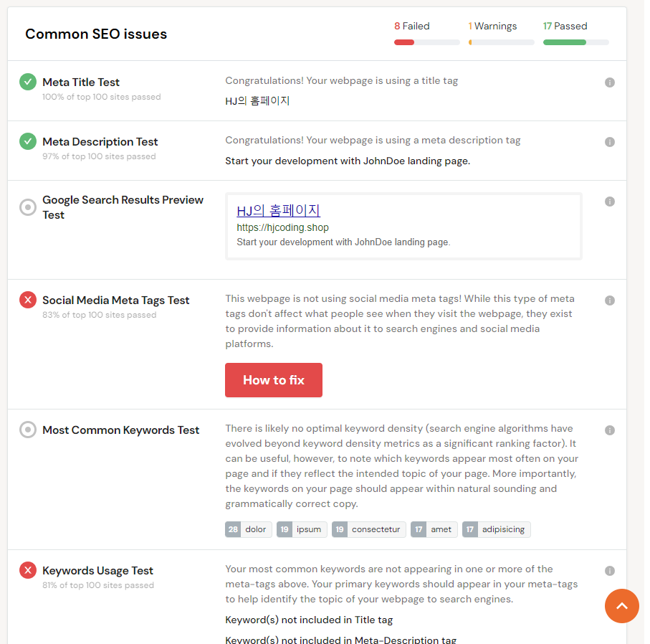
Task: Click the green check icon for Meta Description Test
Action: pos(28,141)
